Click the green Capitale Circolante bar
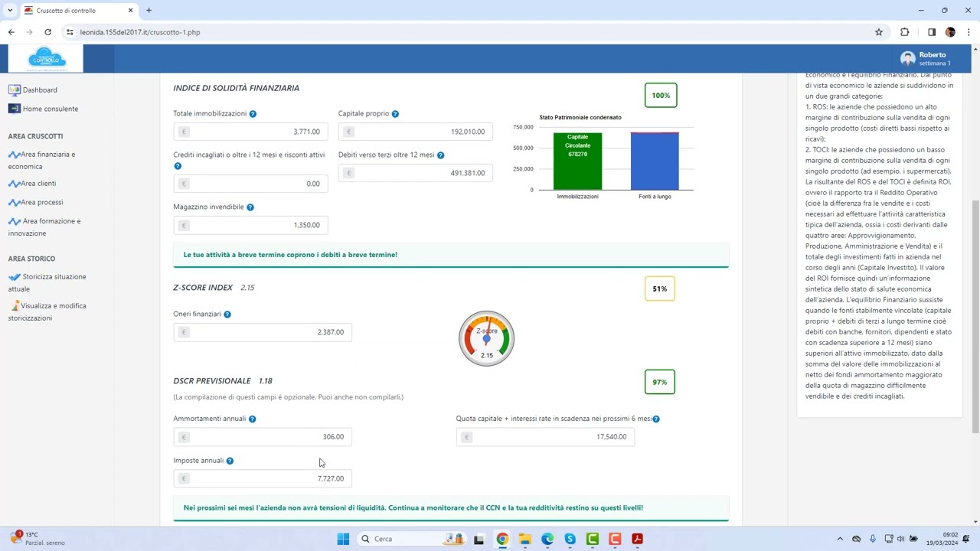The height and width of the screenshot is (551, 980). [577, 161]
